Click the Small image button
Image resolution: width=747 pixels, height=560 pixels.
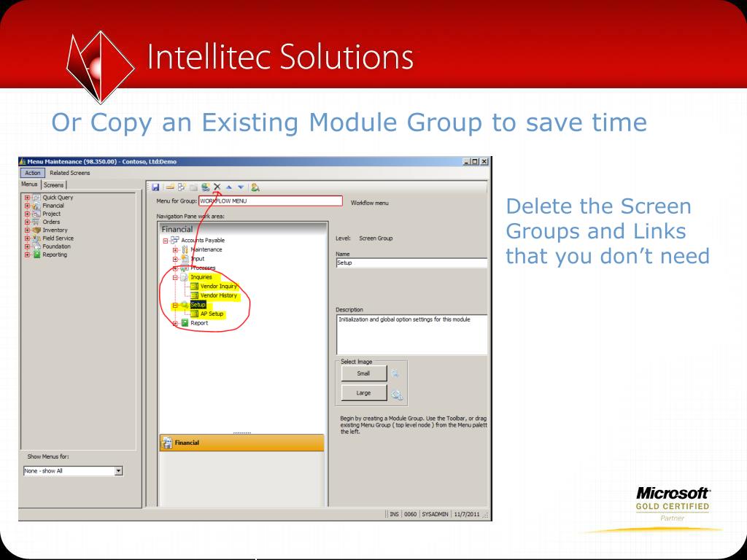tap(363, 373)
